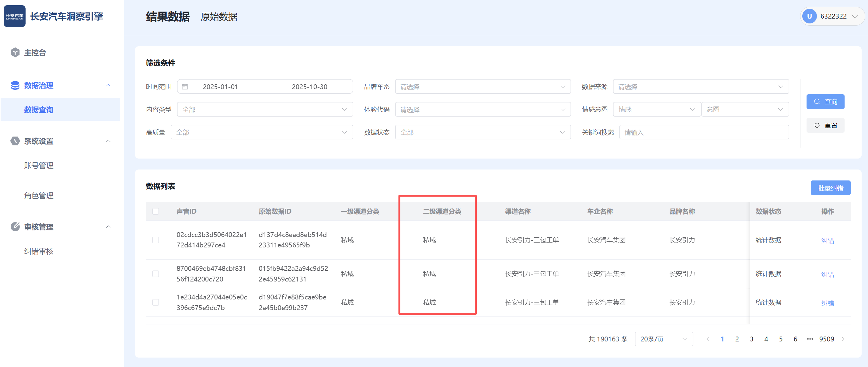Check the third data row checkbox
This screenshot has height=367, width=868.
[155, 302]
